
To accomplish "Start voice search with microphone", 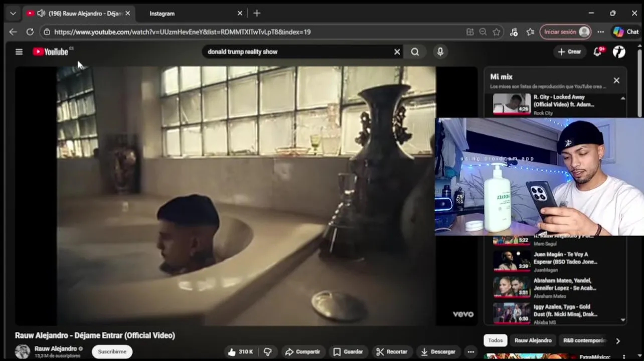I will [440, 52].
